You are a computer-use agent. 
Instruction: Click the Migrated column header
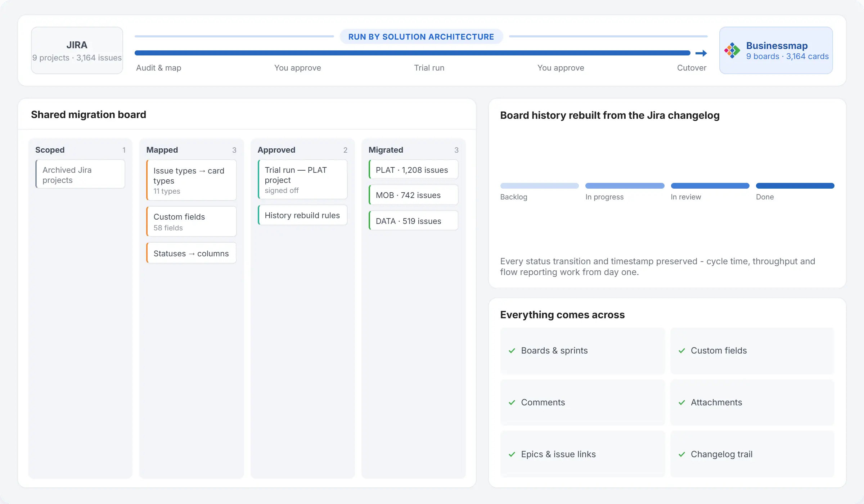pyautogui.click(x=386, y=150)
